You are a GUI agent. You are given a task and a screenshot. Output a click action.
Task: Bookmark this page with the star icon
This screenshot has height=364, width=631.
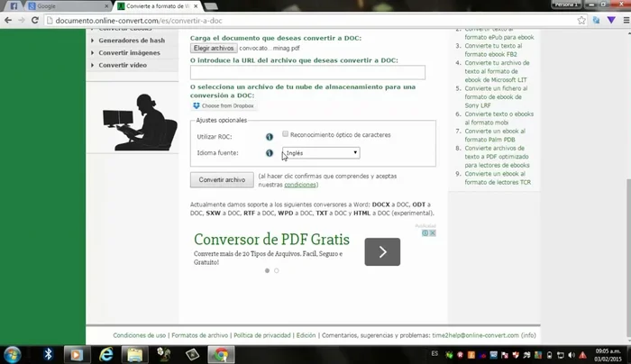(x=581, y=20)
